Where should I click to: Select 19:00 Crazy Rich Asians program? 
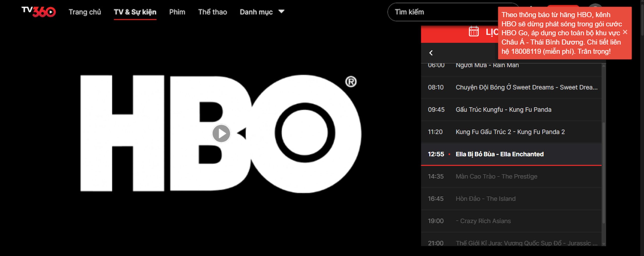(x=511, y=221)
